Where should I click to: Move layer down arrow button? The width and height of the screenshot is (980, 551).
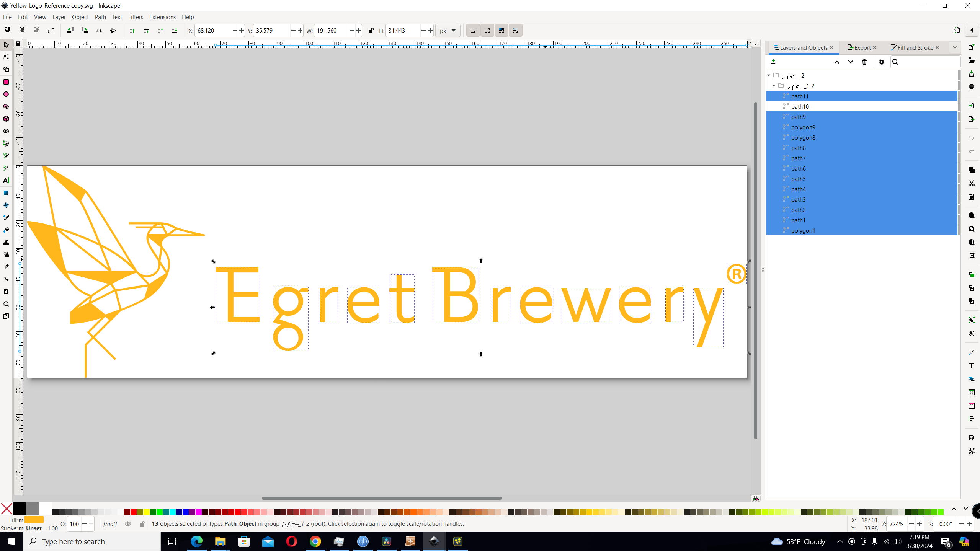click(851, 62)
